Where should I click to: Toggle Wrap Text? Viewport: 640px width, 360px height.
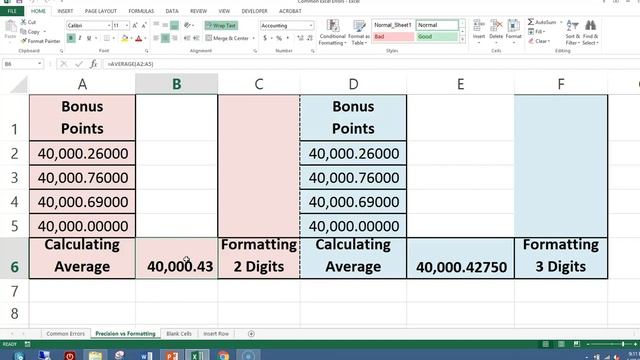(221, 25)
